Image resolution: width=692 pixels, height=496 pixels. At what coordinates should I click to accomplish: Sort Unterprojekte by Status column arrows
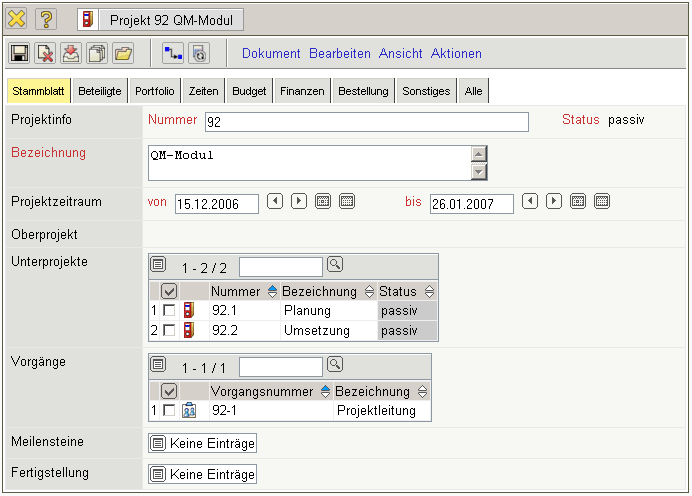coord(429,292)
